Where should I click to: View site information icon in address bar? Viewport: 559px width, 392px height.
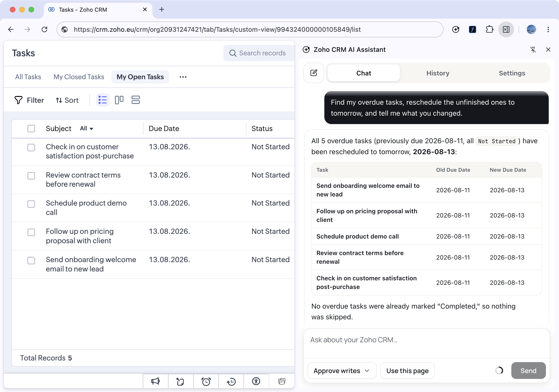point(64,29)
